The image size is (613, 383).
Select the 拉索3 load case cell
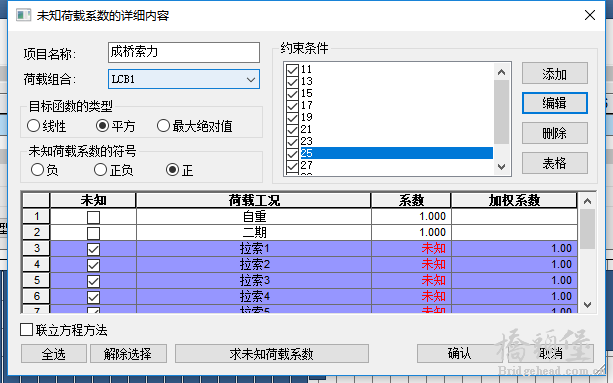tap(254, 281)
